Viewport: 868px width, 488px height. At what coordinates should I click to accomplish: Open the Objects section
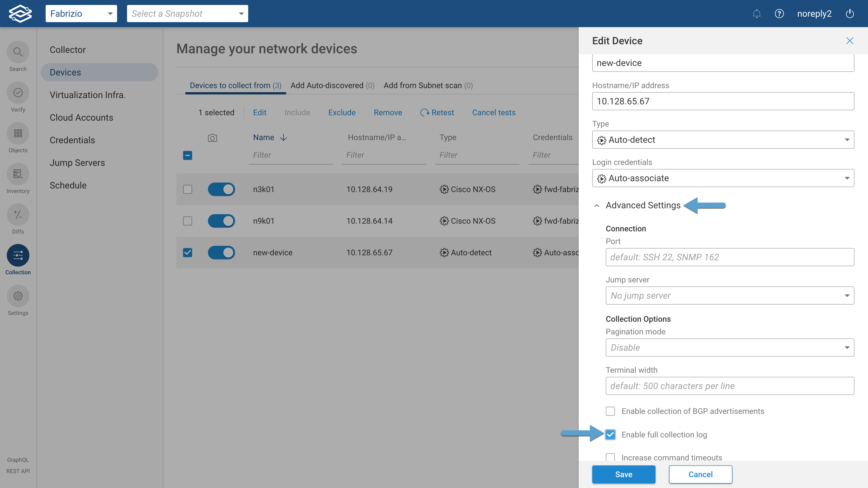(x=18, y=133)
